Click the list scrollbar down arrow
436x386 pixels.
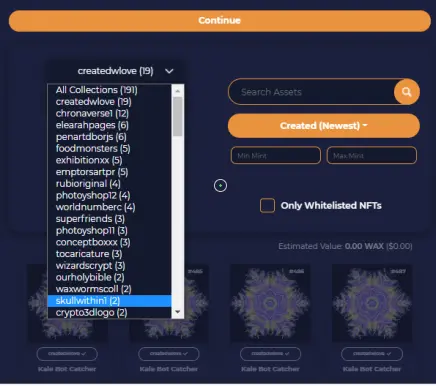178,312
